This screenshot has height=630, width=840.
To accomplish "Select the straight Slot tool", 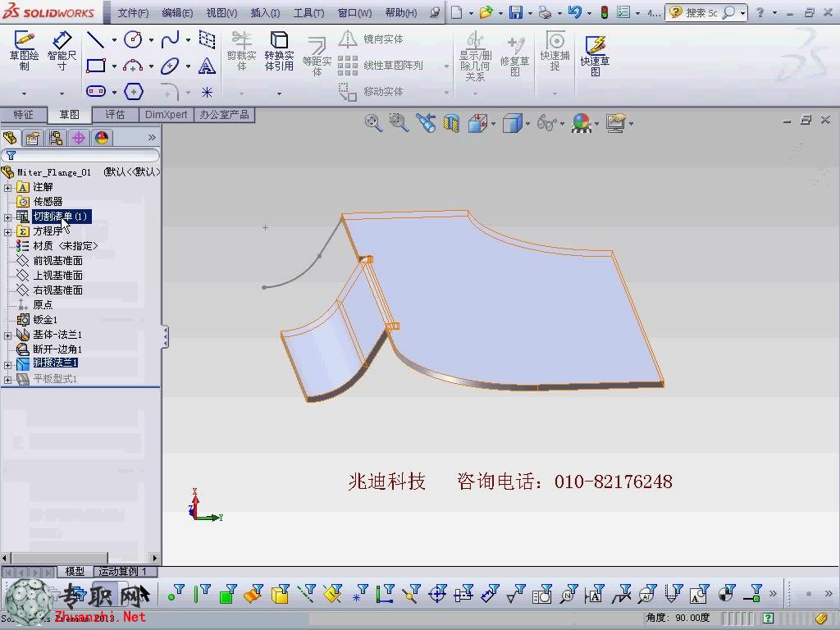I will [x=95, y=92].
